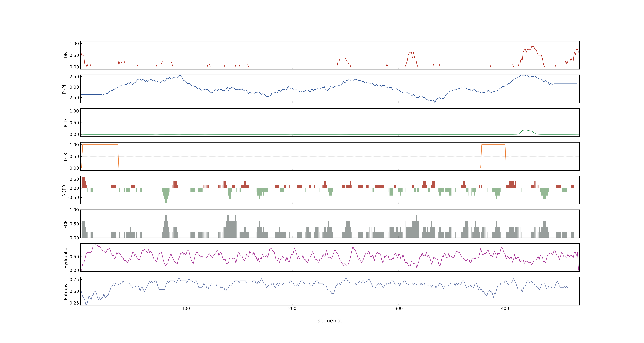The width and height of the screenshot is (644, 343).
Task: Click the "0.50" tick of the Hydropho panel
Action: 74,257
